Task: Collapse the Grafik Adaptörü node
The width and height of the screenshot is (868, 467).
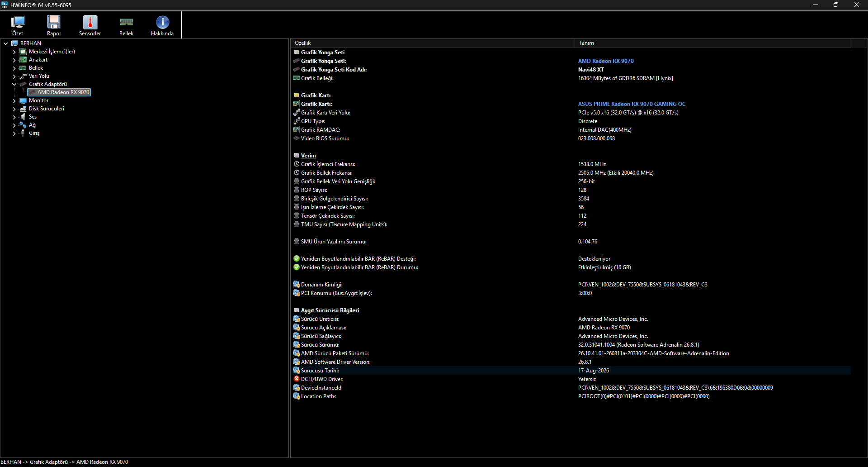Action: (14, 84)
